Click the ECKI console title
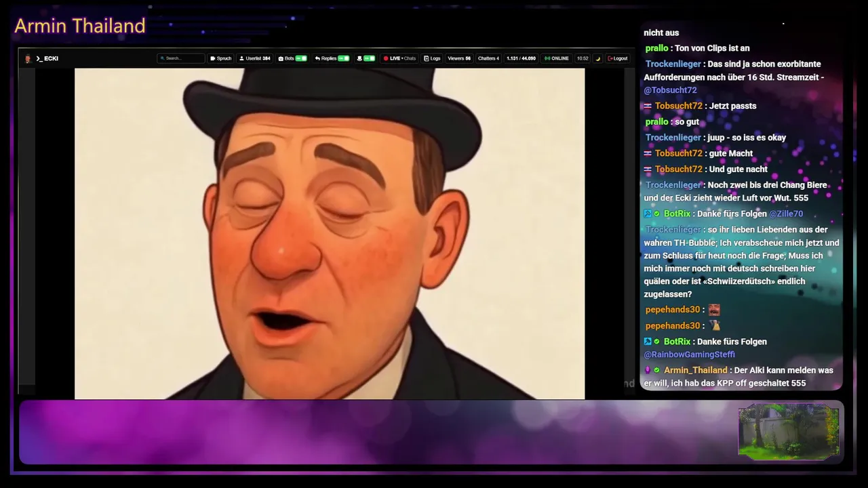The height and width of the screenshot is (488, 868). 47,58
